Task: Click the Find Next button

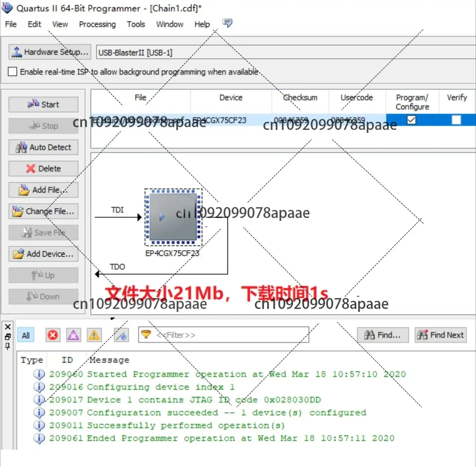Action: (440, 335)
